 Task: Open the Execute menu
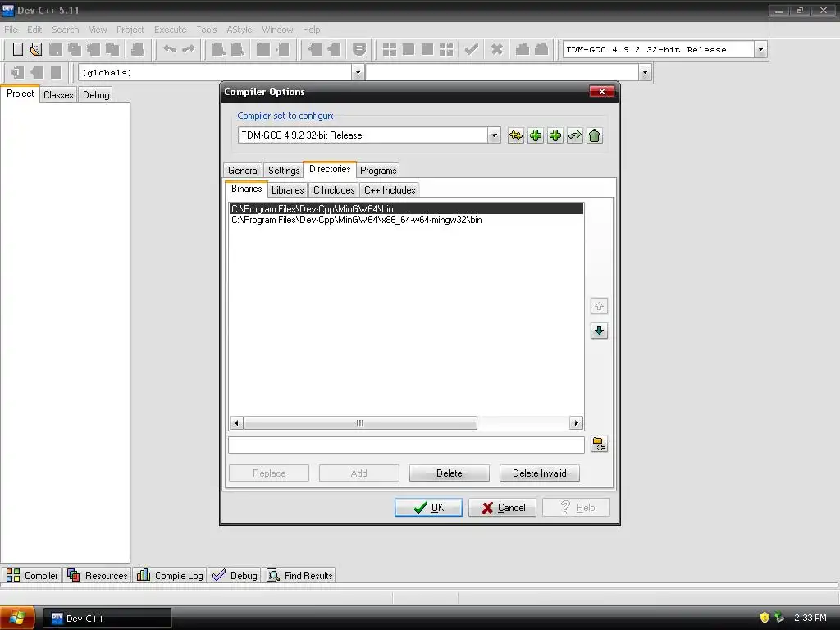click(171, 30)
